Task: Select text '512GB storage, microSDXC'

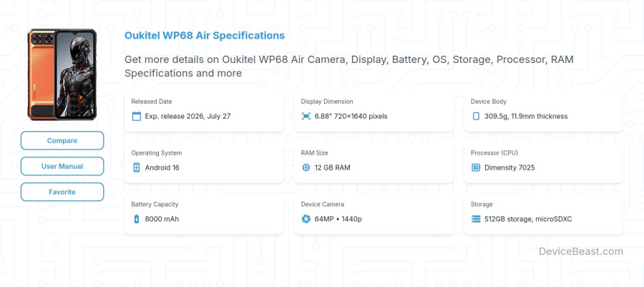Action: [x=528, y=219]
